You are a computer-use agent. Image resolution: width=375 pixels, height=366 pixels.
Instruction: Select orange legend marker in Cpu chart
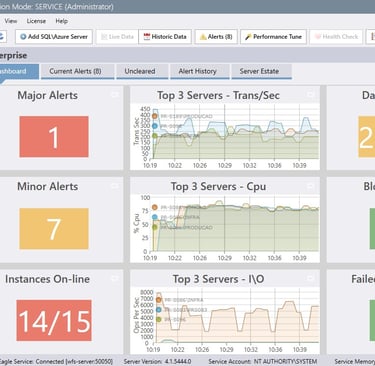point(155,207)
